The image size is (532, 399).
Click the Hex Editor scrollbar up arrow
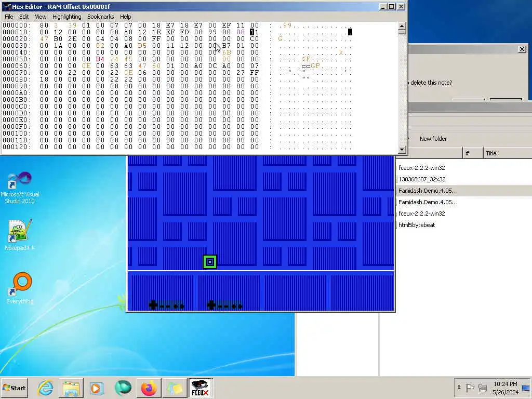point(402,26)
